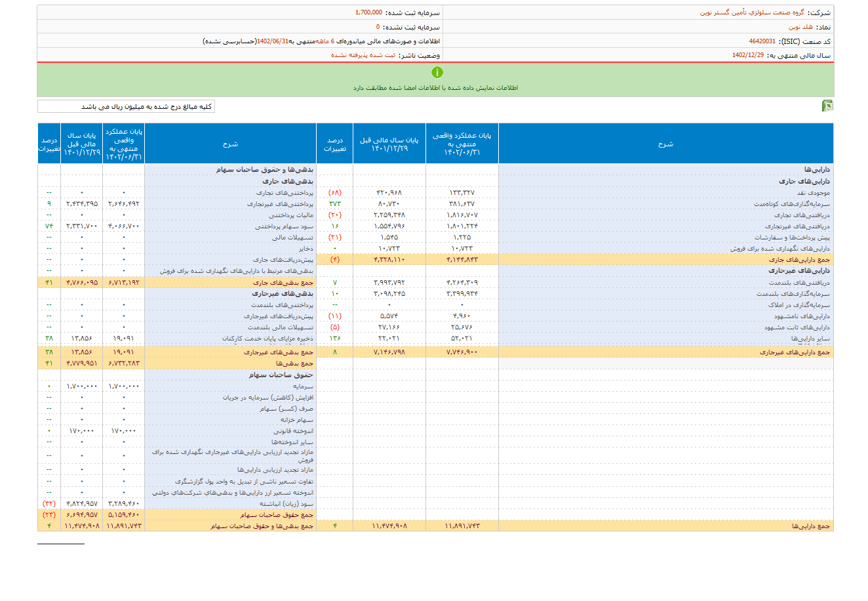Screen dimensions: 868x601
Task: Select the heading بدهی‌ها و حقوق صاحبان سهام
Action: [265, 170]
